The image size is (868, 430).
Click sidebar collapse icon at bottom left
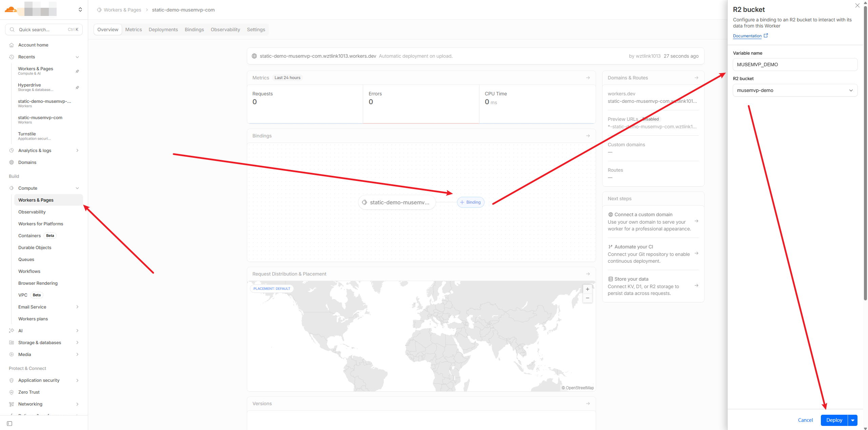click(x=9, y=424)
